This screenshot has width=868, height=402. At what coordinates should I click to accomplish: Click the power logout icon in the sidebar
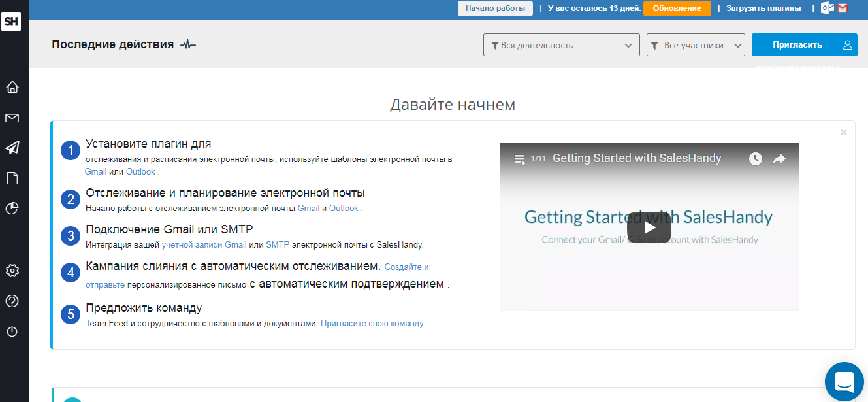(x=12, y=331)
